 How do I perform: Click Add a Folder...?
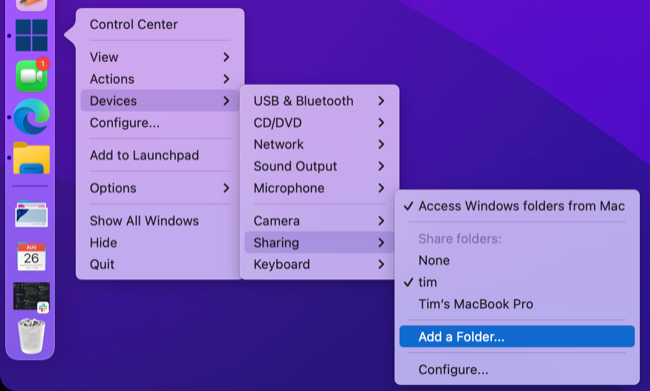pos(517,337)
